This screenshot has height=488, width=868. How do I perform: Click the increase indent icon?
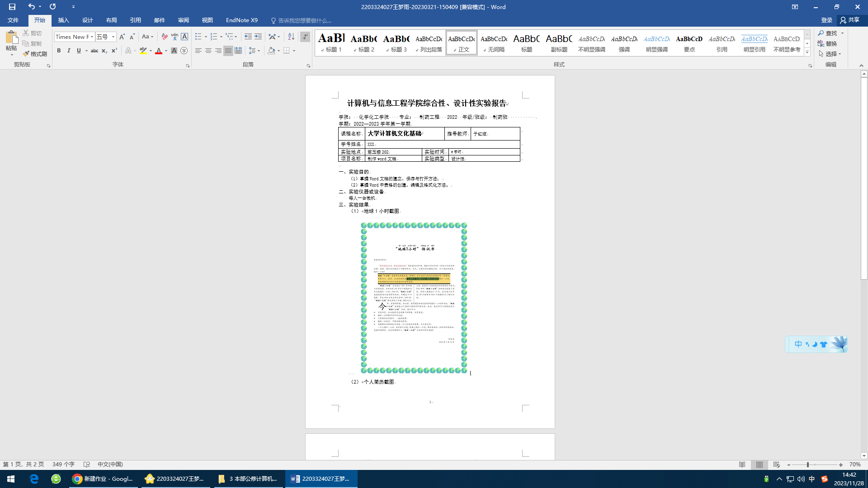tap(258, 37)
